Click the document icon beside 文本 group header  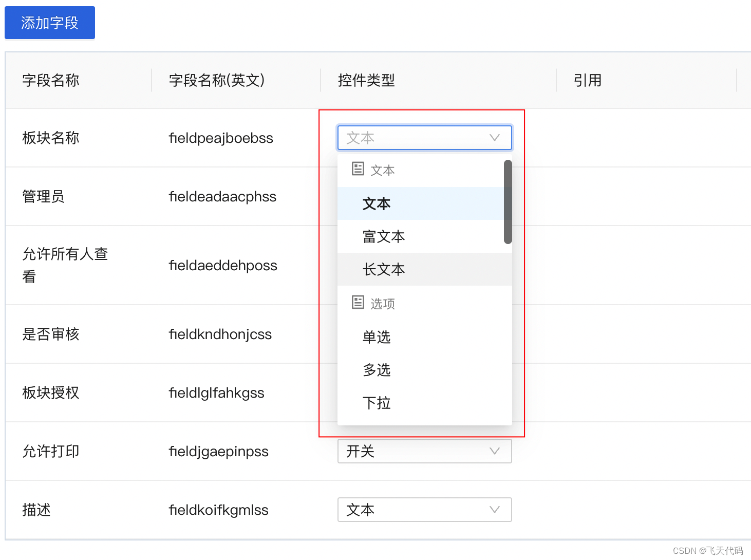point(358,169)
